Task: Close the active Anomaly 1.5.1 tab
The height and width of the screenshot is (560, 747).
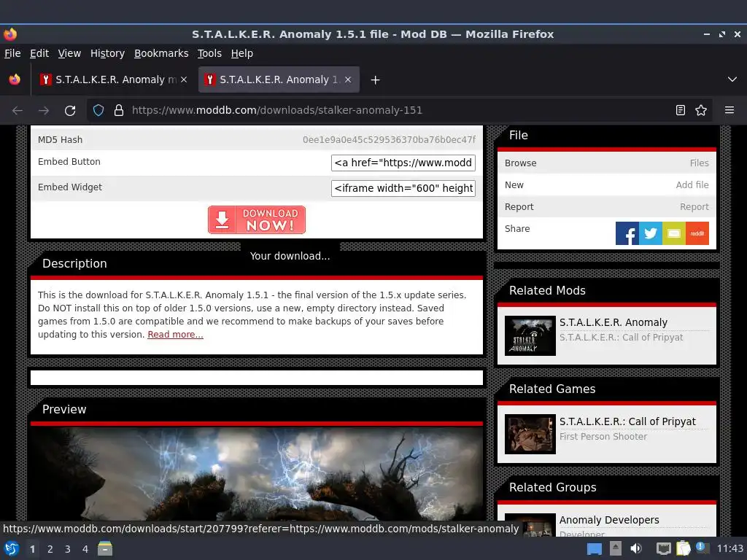Action: tap(348, 79)
